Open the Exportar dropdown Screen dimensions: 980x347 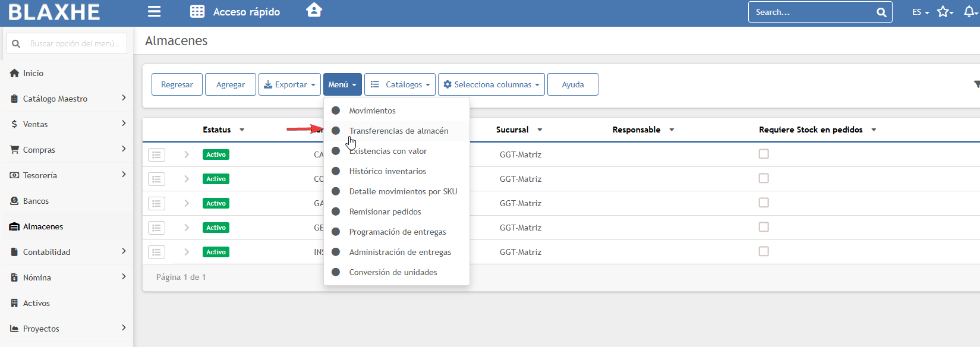289,84
